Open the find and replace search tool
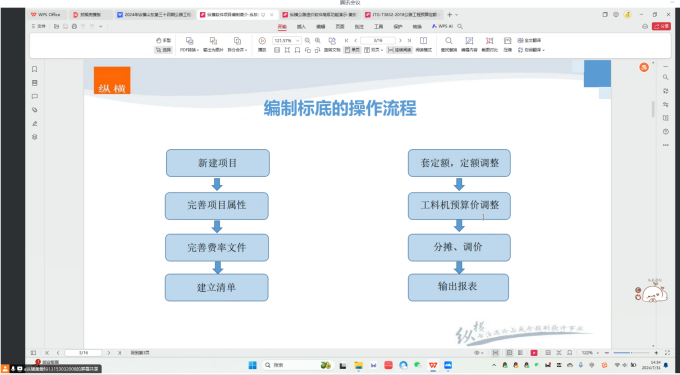The width and height of the screenshot is (680, 375). (x=449, y=44)
